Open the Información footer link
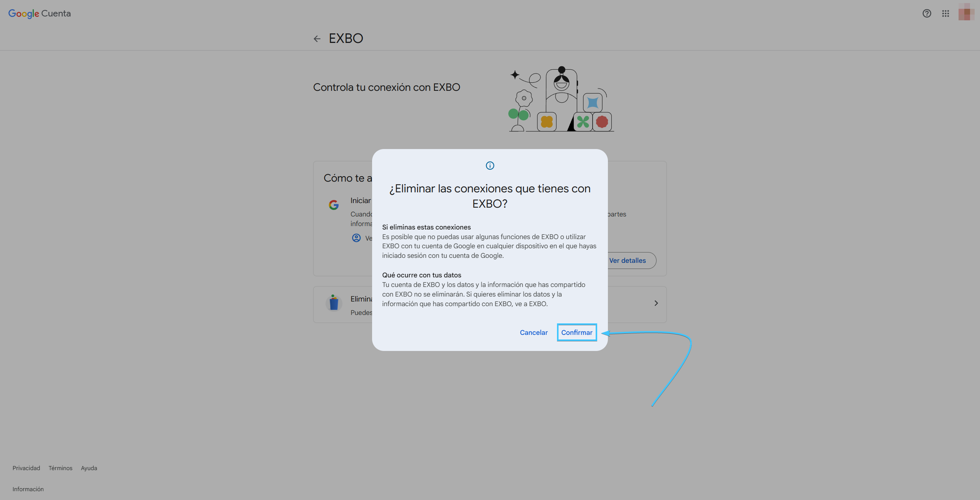Image resolution: width=980 pixels, height=500 pixels. tap(28, 489)
